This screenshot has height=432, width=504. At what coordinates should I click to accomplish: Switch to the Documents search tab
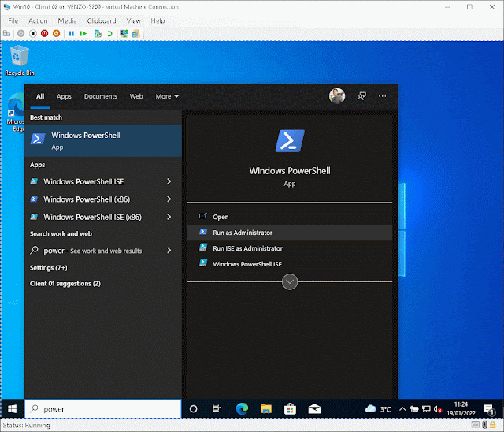[x=101, y=96]
